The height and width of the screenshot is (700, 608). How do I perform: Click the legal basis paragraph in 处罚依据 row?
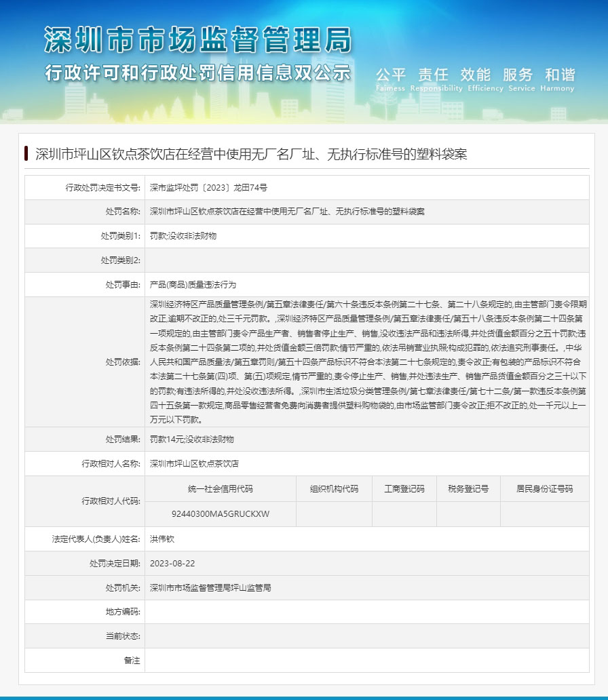(x=368, y=362)
